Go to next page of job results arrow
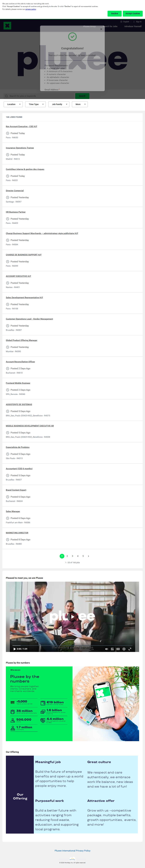 point(89,556)
